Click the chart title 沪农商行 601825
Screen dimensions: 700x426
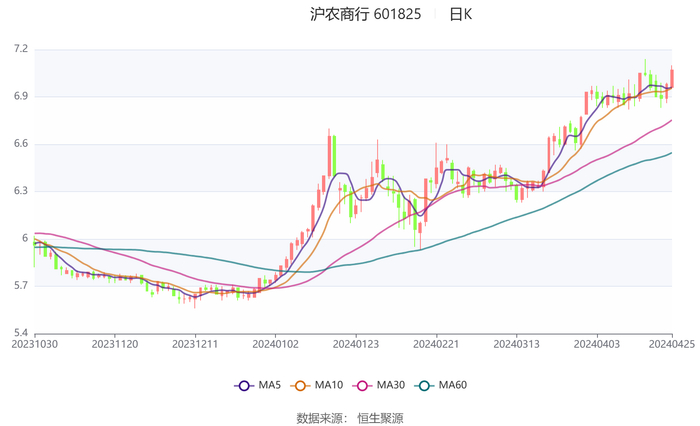365,14
